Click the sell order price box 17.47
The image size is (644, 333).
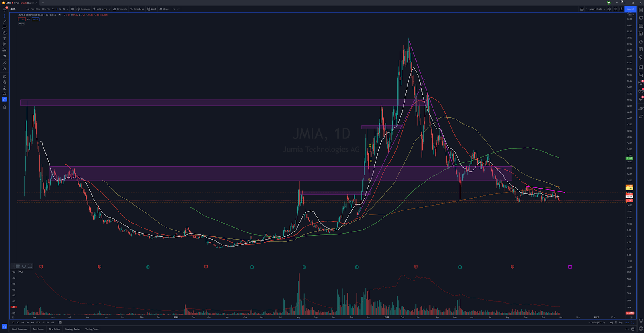pyautogui.click(x=22, y=19)
